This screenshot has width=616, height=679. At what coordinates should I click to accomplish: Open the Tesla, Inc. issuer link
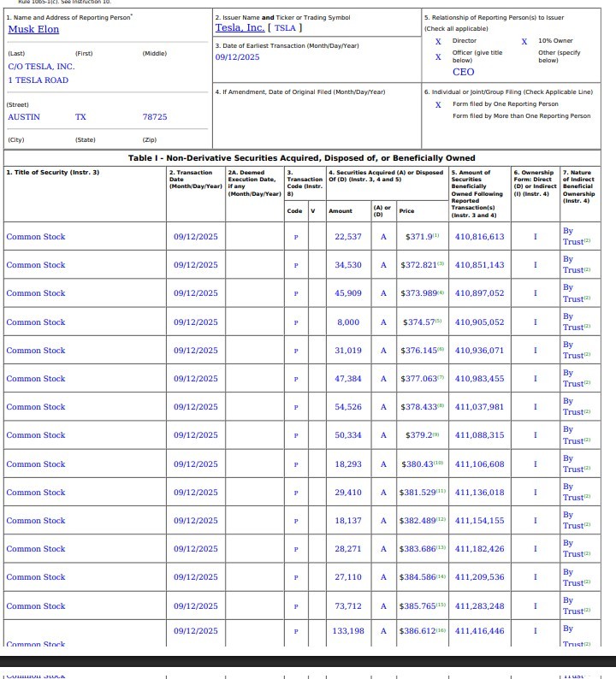pos(240,28)
